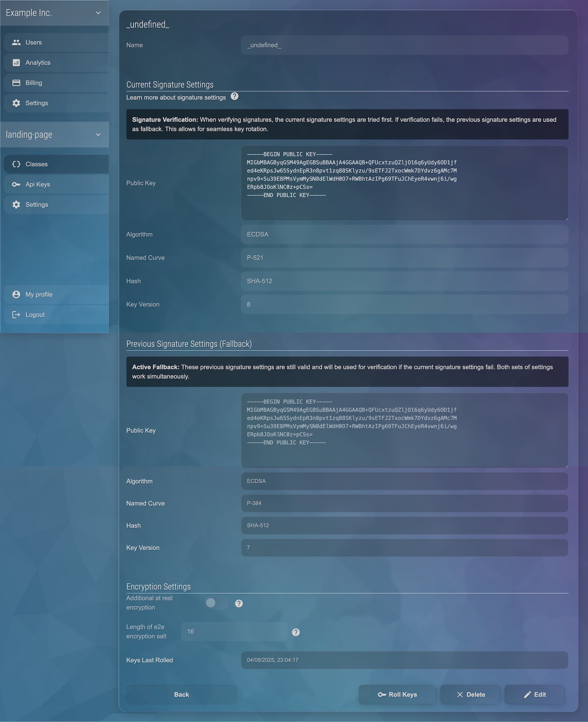Expand the landing-page project dropdown
The width and height of the screenshot is (588, 722).
[x=98, y=135]
